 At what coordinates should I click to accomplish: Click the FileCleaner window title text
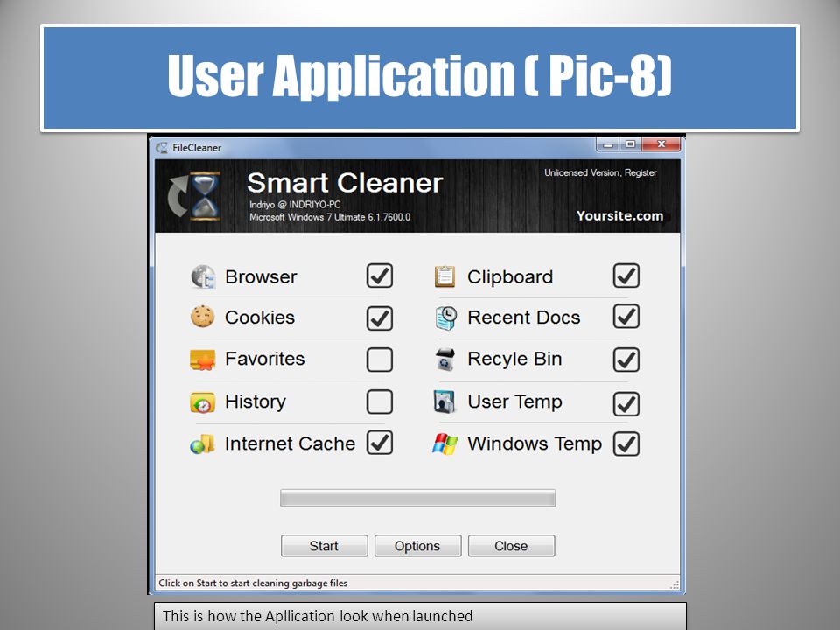pyautogui.click(x=197, y=148)
